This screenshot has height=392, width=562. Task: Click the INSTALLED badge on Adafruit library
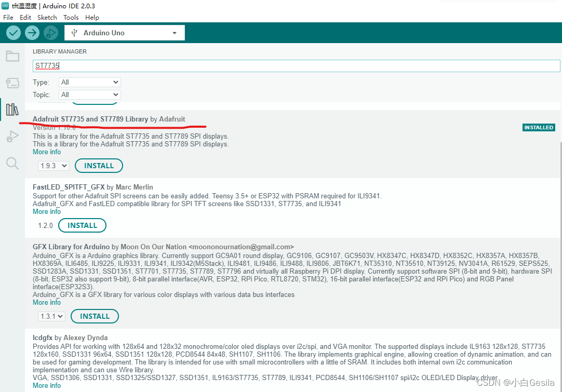(x=539, y=128)
